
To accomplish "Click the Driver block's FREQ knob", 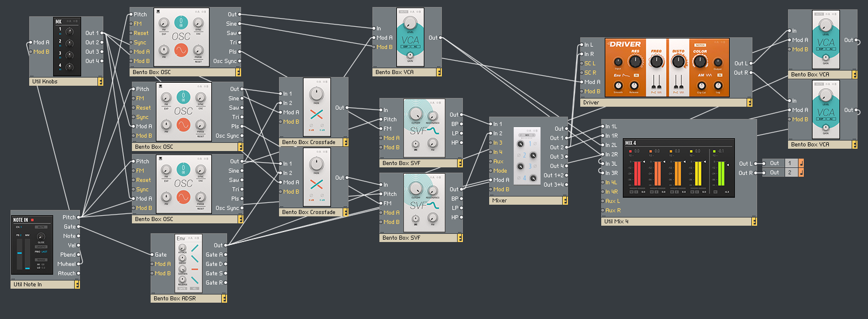I will pyautogui.click(x=656, y=62).
